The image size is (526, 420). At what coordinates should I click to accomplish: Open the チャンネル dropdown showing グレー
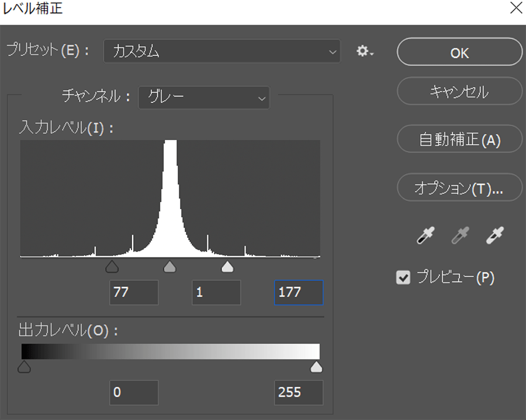tap(203, 98)
